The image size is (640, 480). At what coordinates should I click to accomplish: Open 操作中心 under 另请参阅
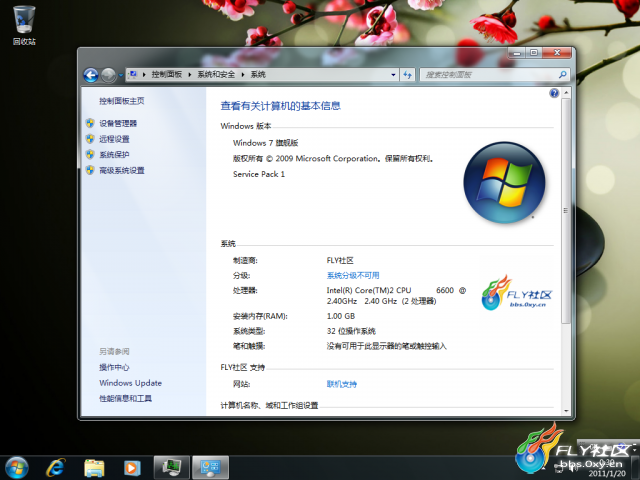tap(114, 367)
